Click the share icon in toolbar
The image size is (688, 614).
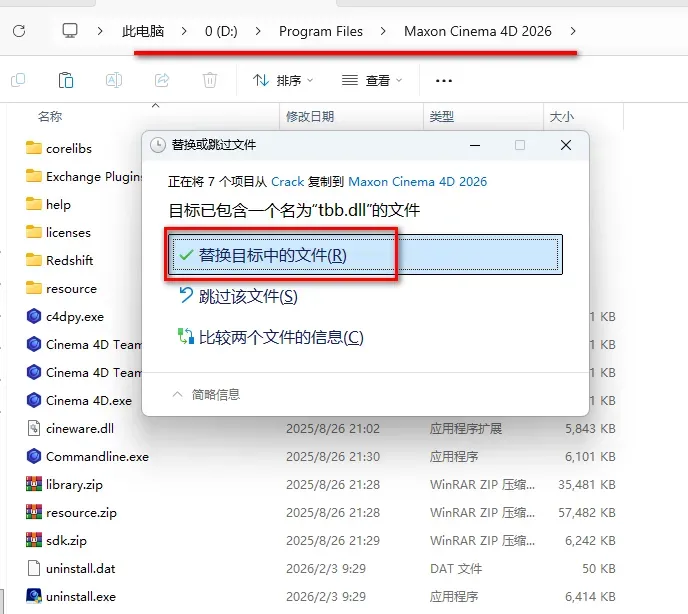pos(162,80)
